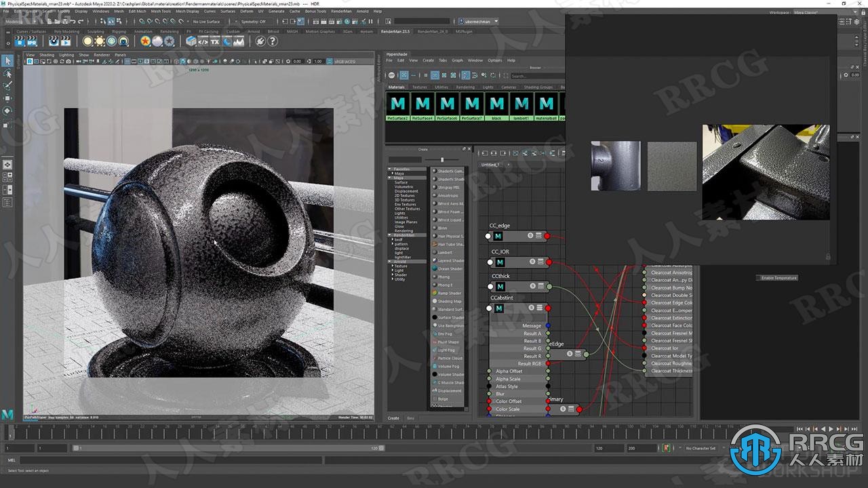Start a RenderMan render from the shelf
Image resolution: width=868 pixels, height=488 pixels.
coord(21,41)
